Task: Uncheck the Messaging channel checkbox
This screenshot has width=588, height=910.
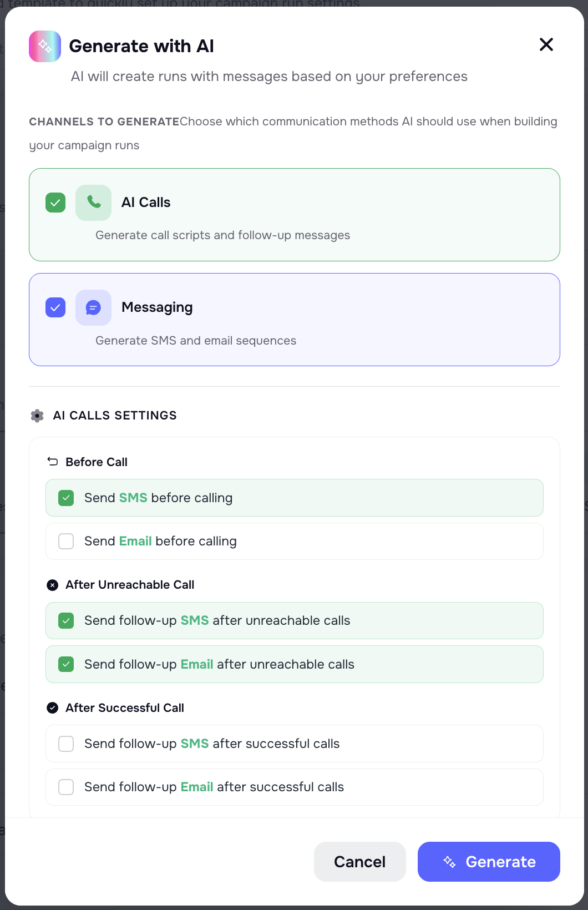Action: click(55, 307)
